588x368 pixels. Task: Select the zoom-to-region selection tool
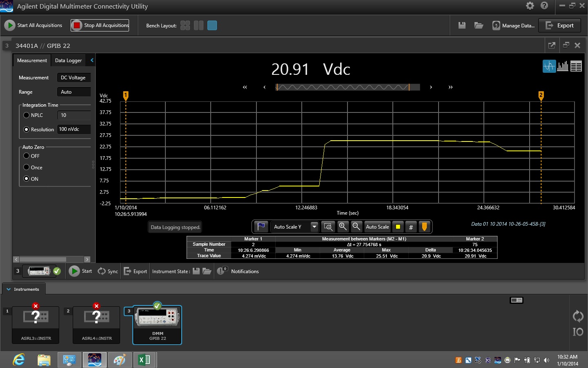coord(328,227)
